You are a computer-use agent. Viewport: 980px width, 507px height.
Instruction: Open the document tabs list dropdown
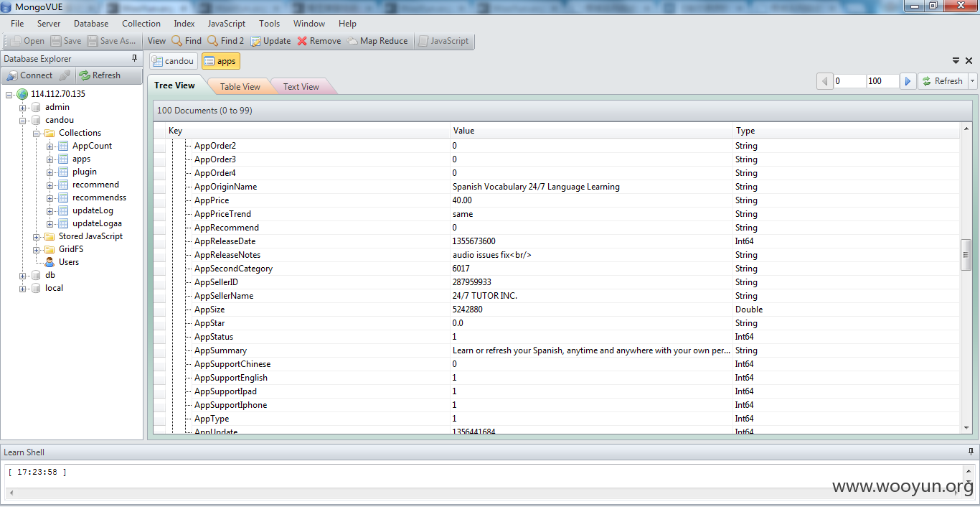click(x=956, y=61)
